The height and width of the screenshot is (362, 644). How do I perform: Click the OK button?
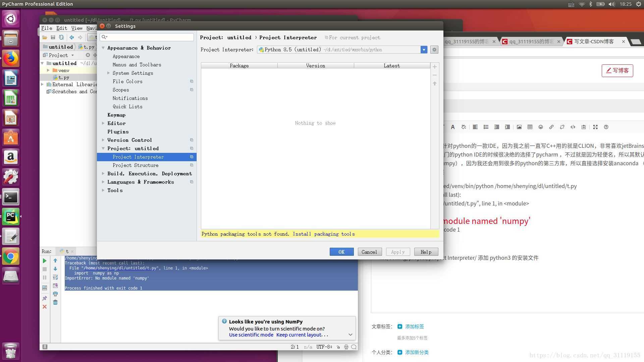(341, 252)
